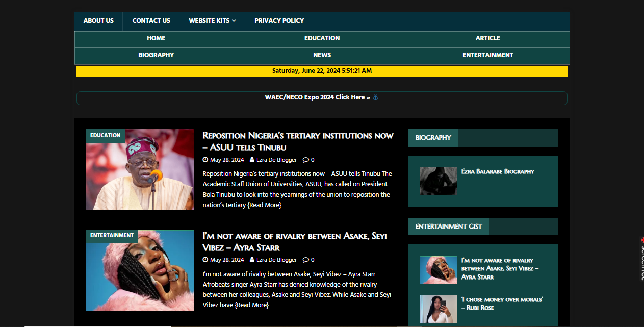This screenshot has height=327, width=644.
Task: Go to Contact Us page
Action: (151, 21)
